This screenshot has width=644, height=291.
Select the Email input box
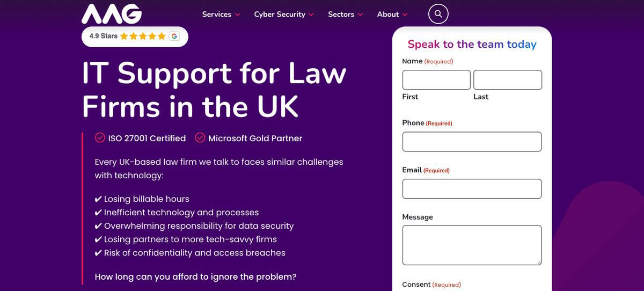pyautogui.click(x=472, y=189)
